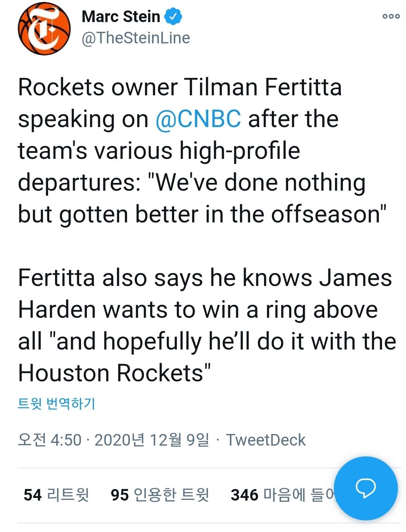This screenshot has width=406, height=532.
Task: View the 리트윗 retweets list
Action: 68,495
